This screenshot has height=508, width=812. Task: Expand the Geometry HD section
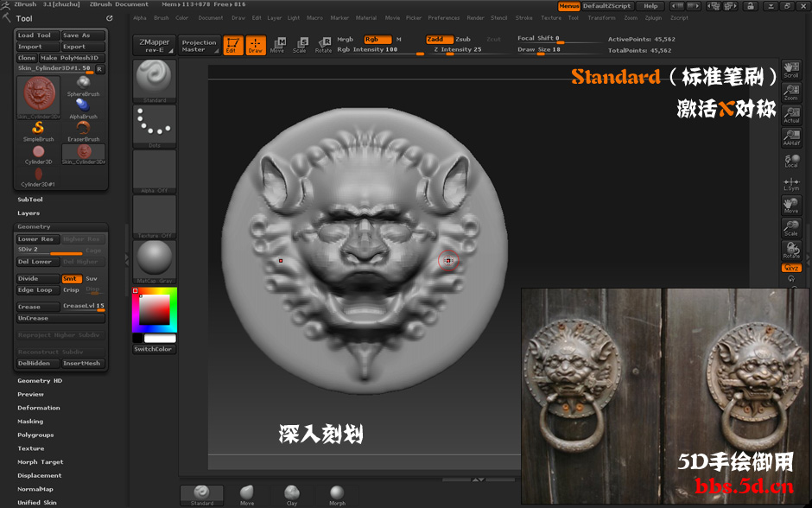(40, 381)
